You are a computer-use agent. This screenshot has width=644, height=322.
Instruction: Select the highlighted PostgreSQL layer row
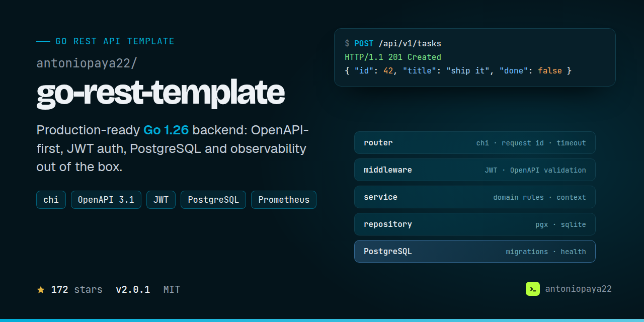point(475,252)
